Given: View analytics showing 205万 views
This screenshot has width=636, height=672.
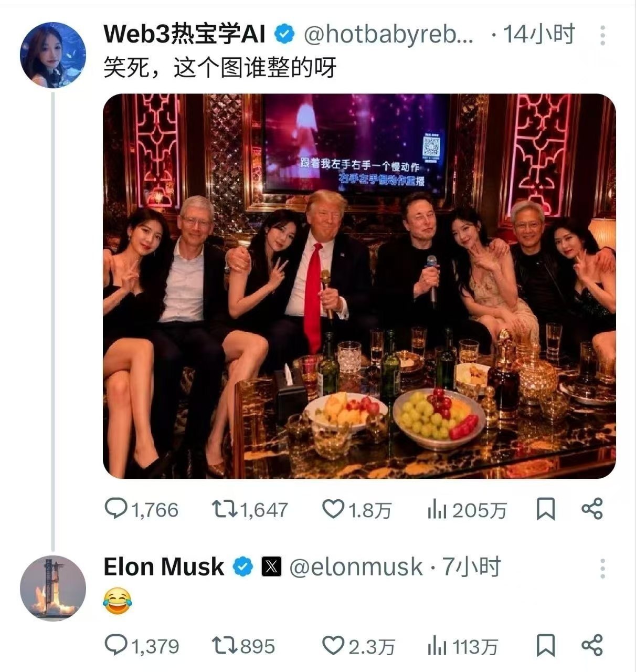Looking at the screenshot, I should coord(467,509).
